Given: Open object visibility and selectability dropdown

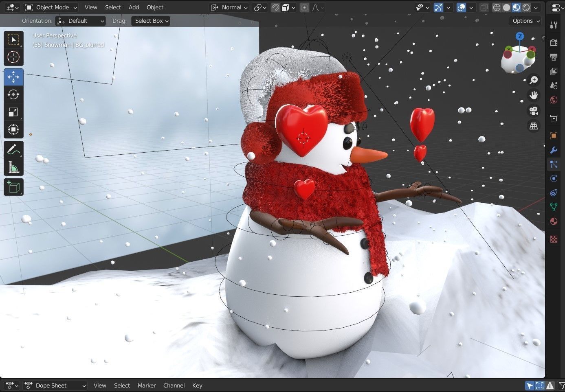Looking at the screenshot, I should point(422,7).
